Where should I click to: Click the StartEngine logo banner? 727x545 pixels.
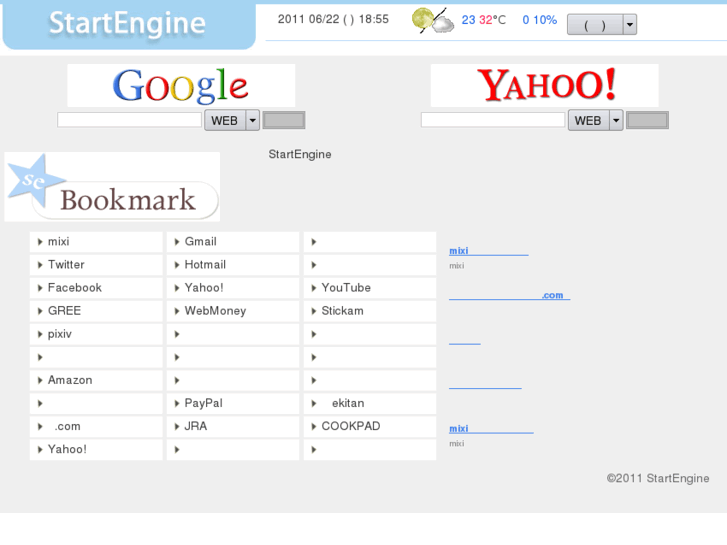point(129,25)
